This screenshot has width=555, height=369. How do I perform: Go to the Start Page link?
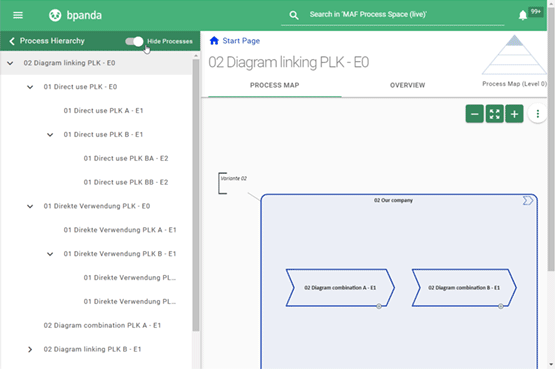[x=241, y=41]
